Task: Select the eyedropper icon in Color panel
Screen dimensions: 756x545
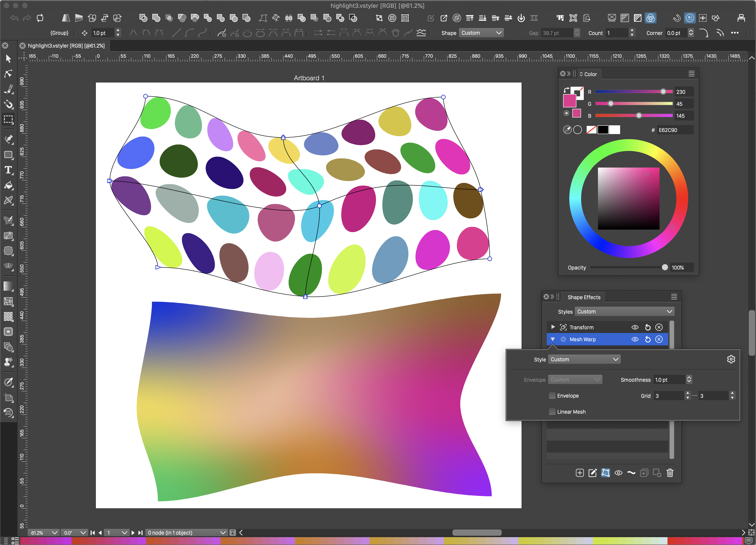Action: (567, 130)
